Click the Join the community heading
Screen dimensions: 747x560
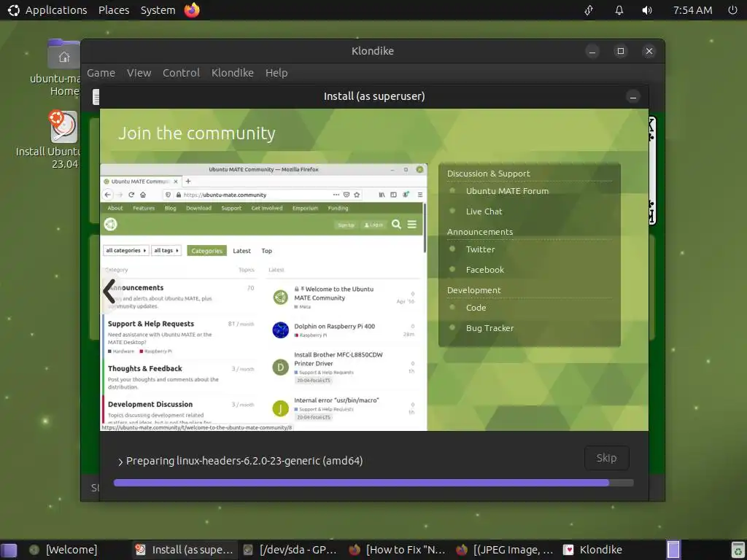pos(197,133)
